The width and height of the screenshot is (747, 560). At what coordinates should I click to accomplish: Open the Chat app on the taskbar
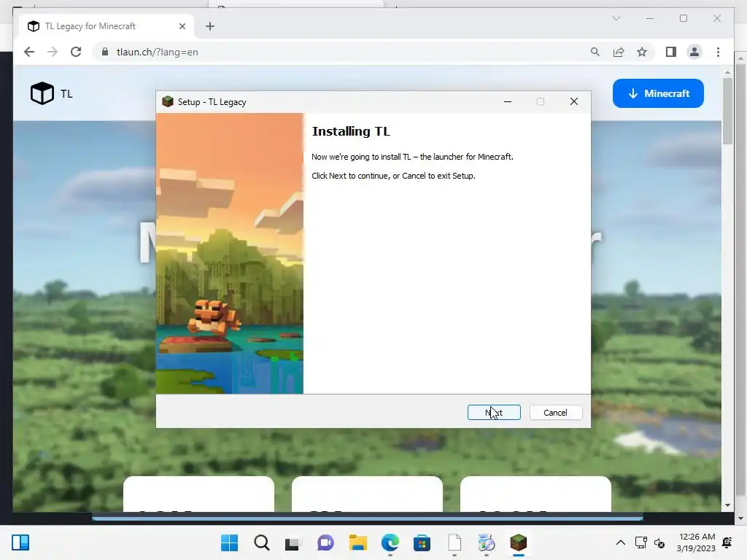pyautogui.click(x=325, y=542)
